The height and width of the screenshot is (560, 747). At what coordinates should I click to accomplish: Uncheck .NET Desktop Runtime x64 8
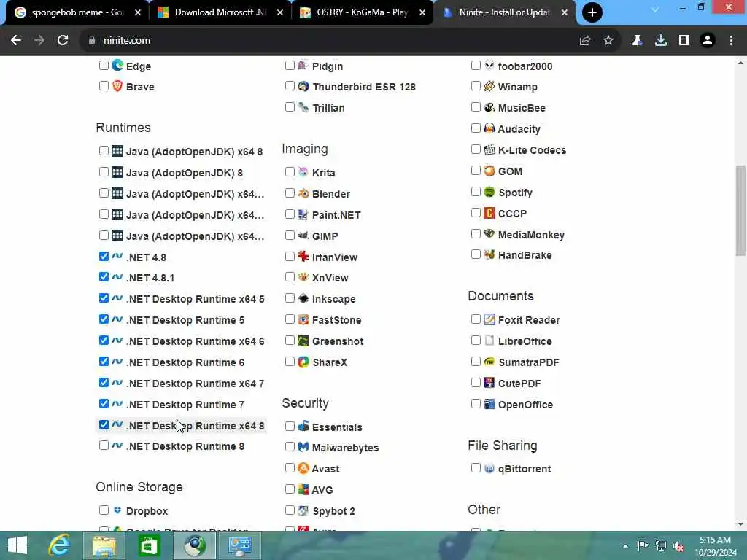pos(104,425)
